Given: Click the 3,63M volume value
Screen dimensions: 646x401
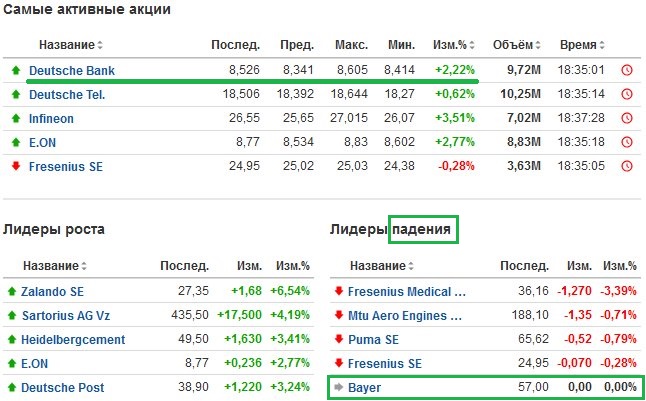Looking at the screenshot, I should coord(524,166).
